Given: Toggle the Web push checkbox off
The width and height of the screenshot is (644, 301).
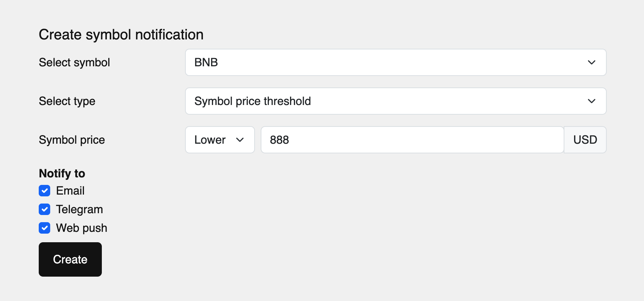Looking at the screenshot, I should tap(44, 228).
